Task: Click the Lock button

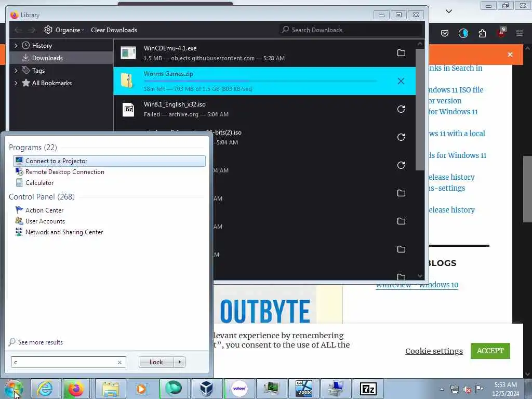Action: [156, 362]
